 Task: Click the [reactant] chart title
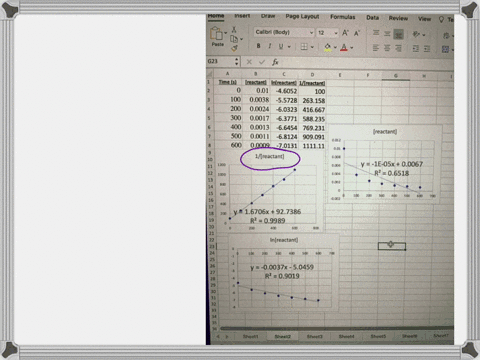coord(385,131)
